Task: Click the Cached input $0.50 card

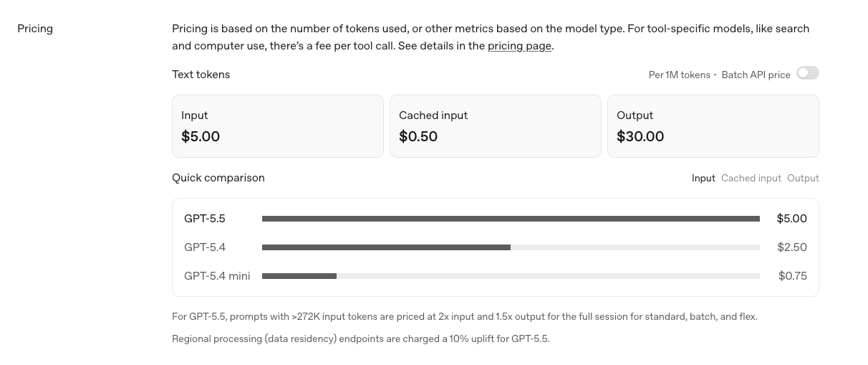Action: (496, 126)
